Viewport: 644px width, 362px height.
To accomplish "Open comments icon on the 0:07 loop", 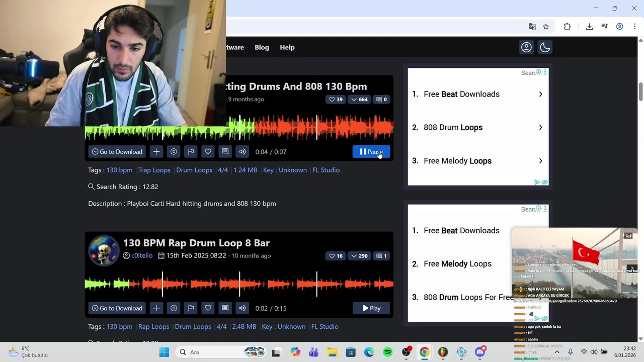I will (x=225, y=152).
